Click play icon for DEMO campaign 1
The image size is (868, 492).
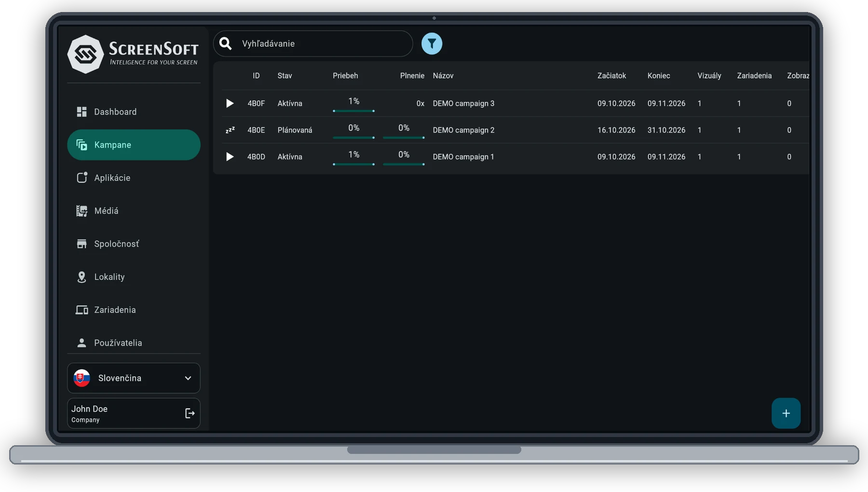pyautogui.click(x=230, y=157)
